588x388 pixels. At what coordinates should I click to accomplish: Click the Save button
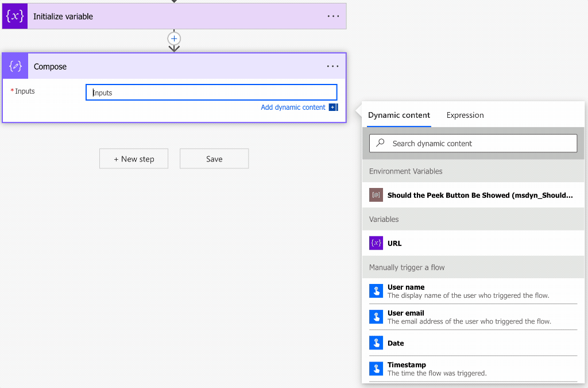point(214,159)
